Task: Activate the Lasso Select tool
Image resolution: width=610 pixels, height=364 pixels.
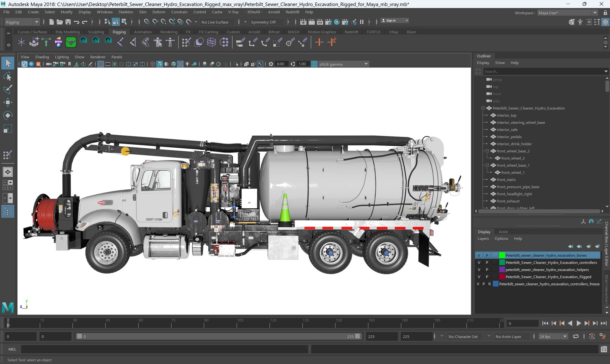Action: [x=7, y=76]
